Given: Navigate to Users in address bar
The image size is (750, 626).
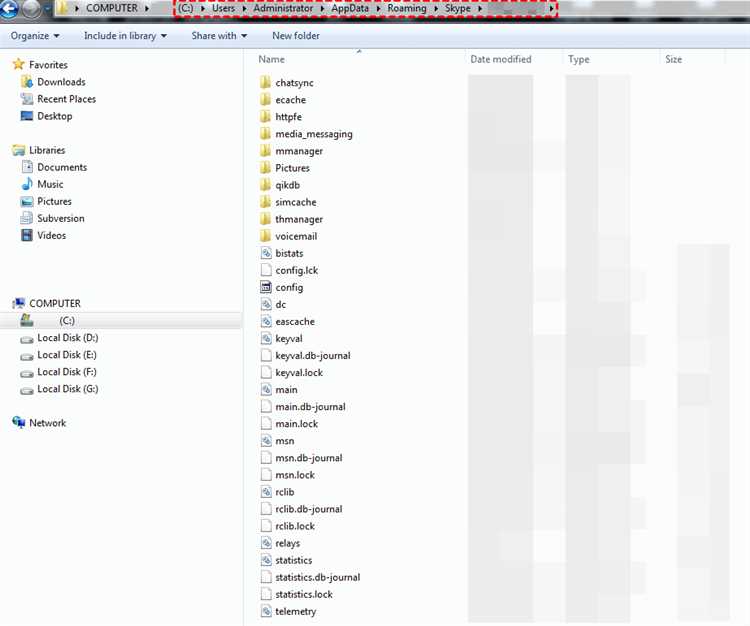Looking at the screenshot, I should tap(223, 9).
